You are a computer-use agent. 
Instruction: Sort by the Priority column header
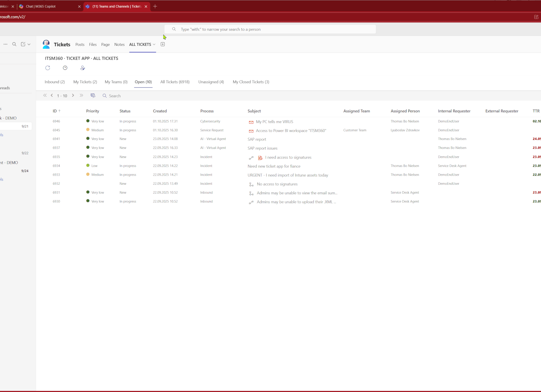click(92, 111)
